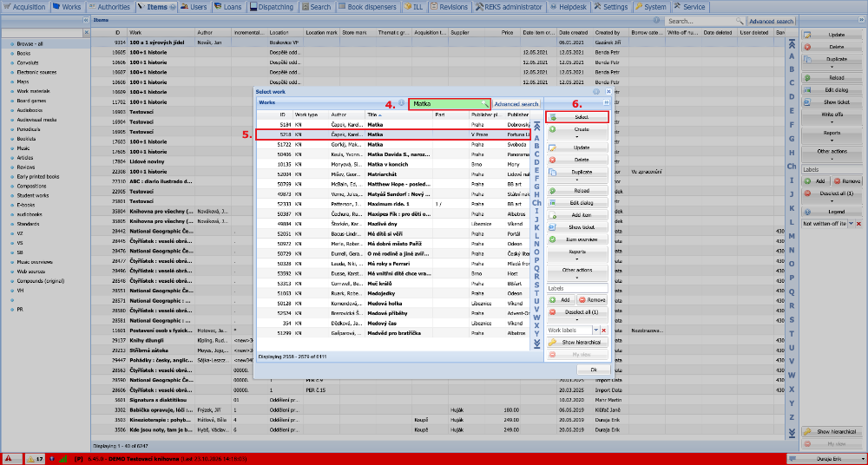The width and height of the screenshot is (868, 465).
Task: Click Advanced search in Select work dialog
Action: (516, 103)
